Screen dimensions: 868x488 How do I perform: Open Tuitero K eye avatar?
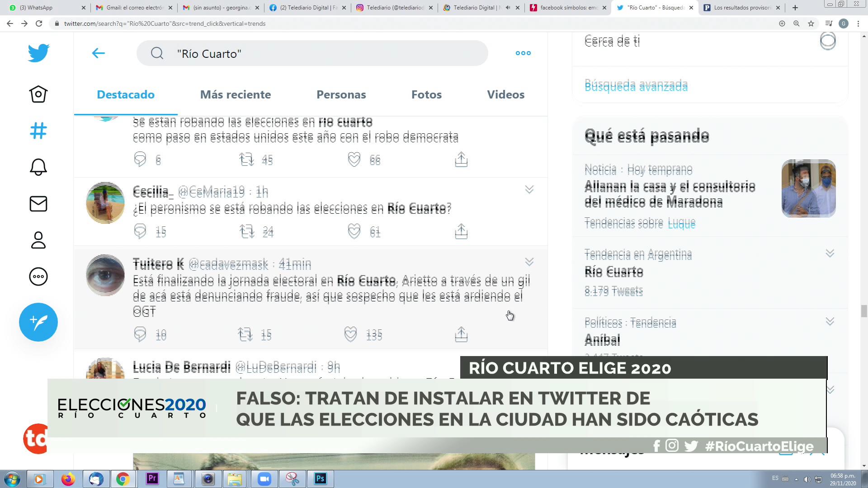pos(105,275)
